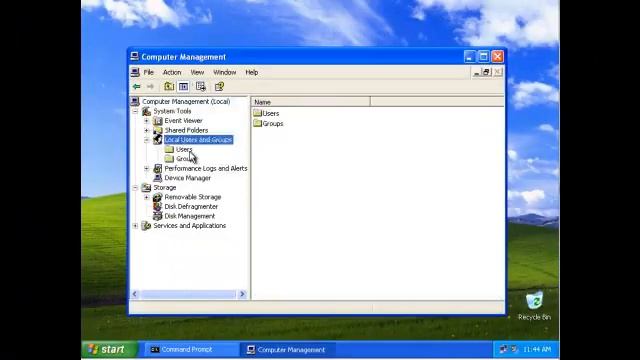
Task: Open the Window menu
Action: click(x=224, y=72)
